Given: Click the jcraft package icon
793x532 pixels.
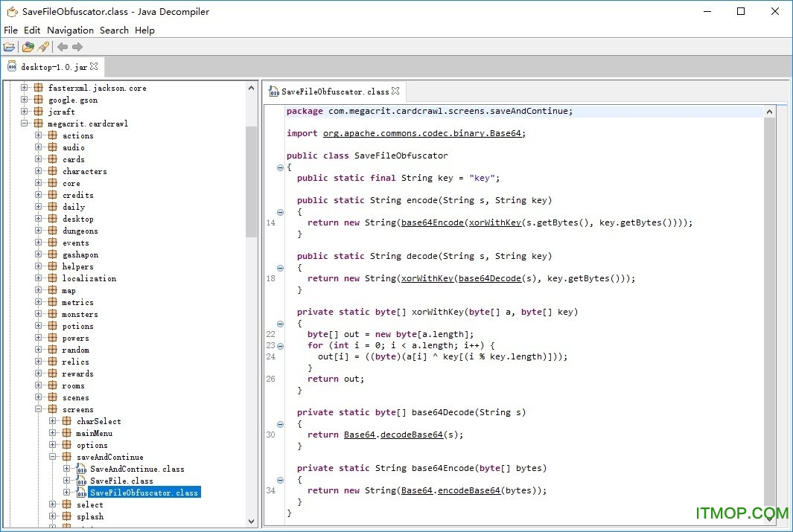Looking at the screenshot, I should [x=39, y=112].
